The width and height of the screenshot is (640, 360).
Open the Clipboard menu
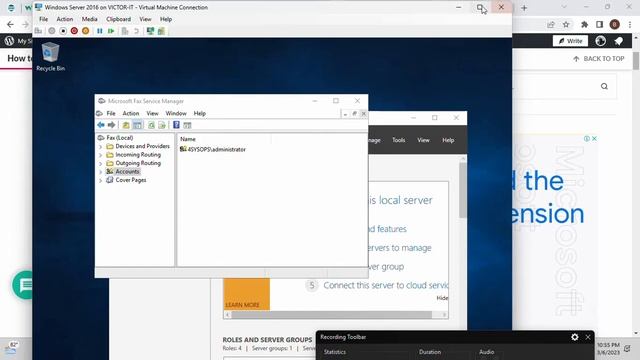[118, 19]
